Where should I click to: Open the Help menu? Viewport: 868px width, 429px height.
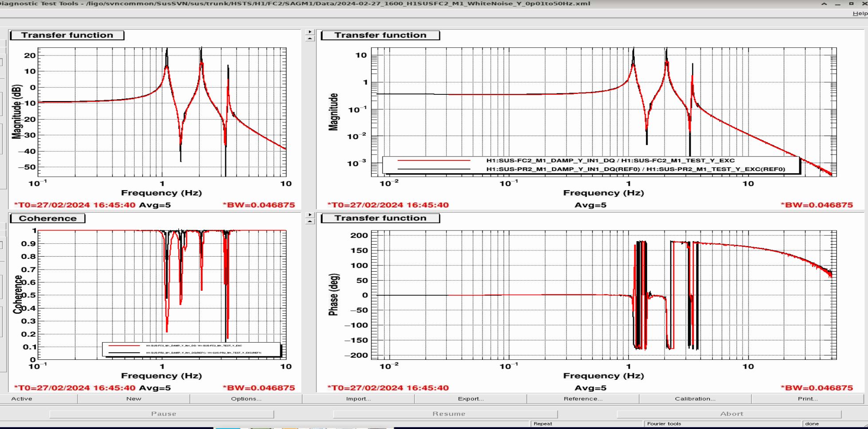pyautogui.click(x=860, y=13)
